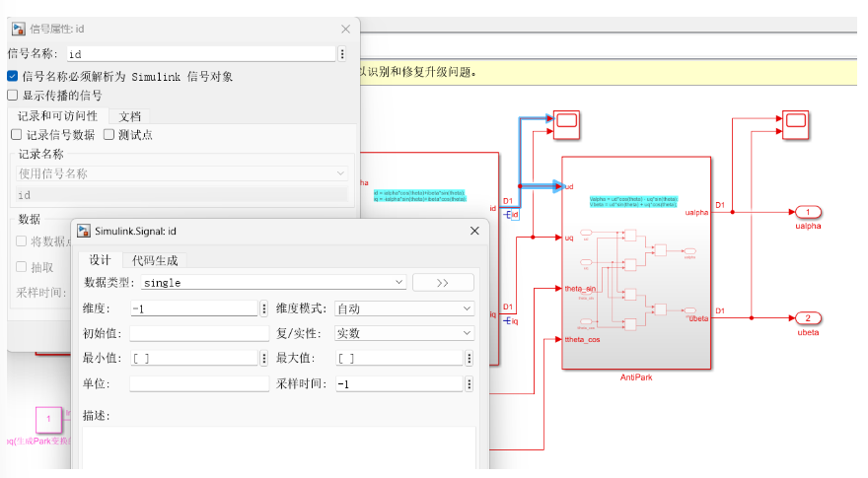This screenshot has width=868, height=478.
Task: Click the ud input port of AntiPark
Action: click(568, 186)
